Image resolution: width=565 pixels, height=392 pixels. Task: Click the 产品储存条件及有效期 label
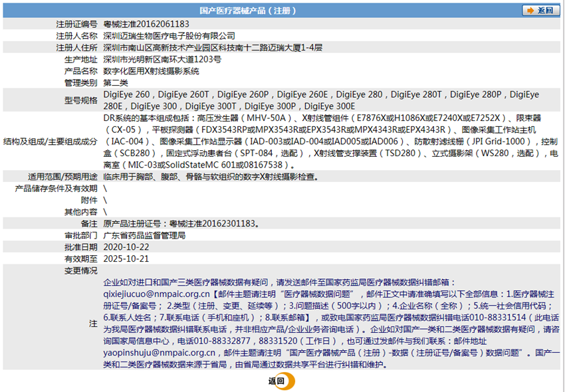56,189
